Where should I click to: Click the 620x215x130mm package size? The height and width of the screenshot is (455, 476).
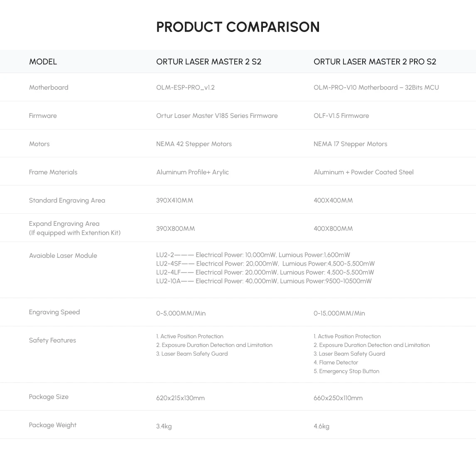coord(180,398)
